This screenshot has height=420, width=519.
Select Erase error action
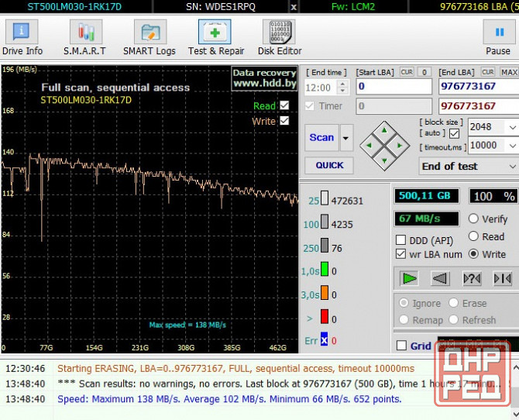(x=453, y=303)
